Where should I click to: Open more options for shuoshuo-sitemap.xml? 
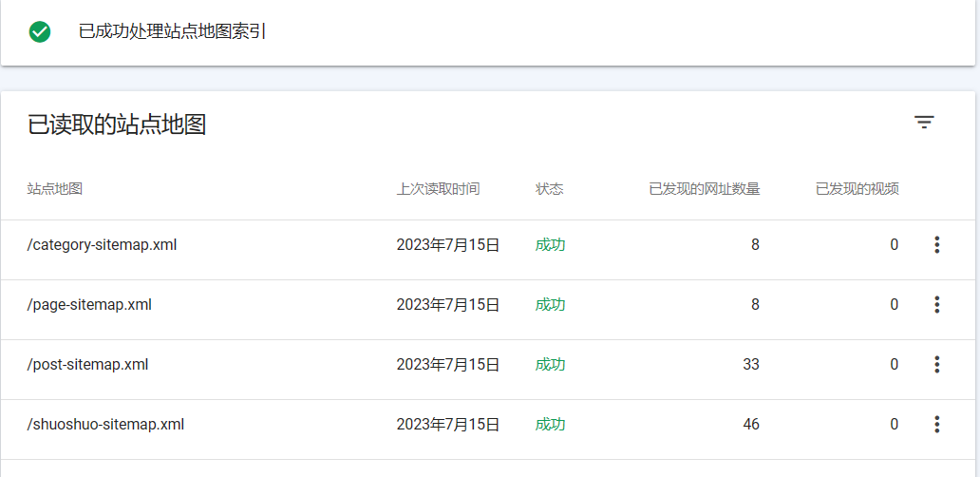pyautogui.click(x=936, y=425)
